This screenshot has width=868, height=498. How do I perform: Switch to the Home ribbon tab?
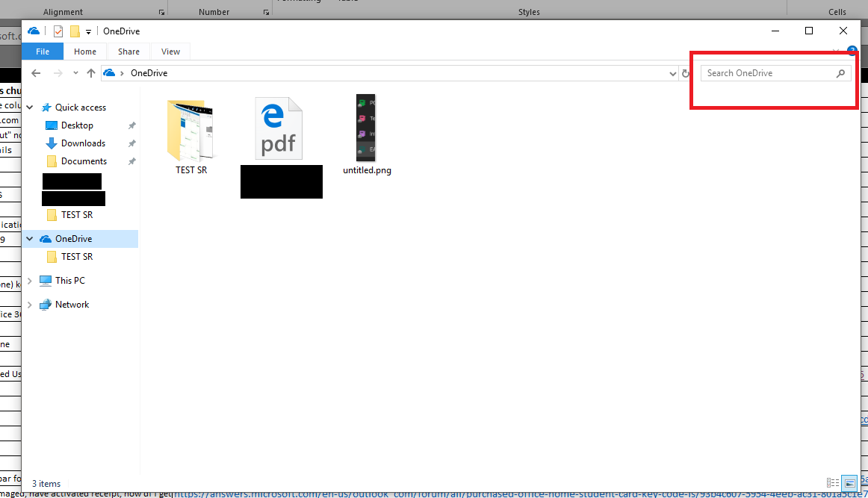[x=85, y=52]
